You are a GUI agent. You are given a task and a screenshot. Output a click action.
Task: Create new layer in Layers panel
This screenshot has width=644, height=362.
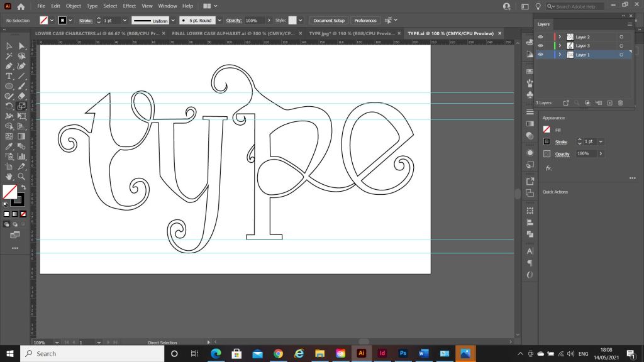[609, 102]
